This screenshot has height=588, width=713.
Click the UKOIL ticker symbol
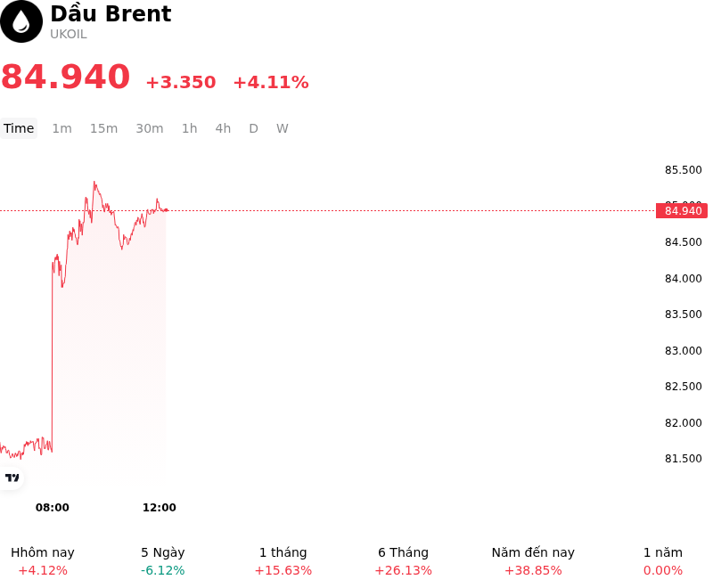(69, 35)
